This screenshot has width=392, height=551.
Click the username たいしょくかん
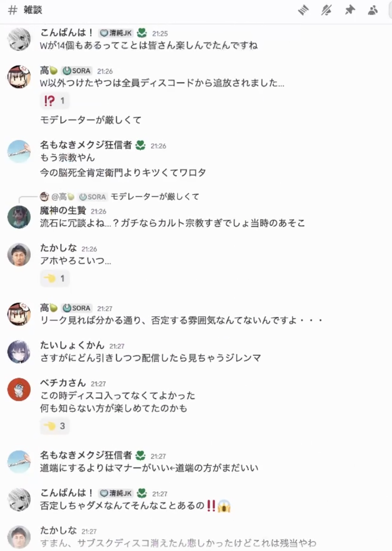[x=72, y=345]
